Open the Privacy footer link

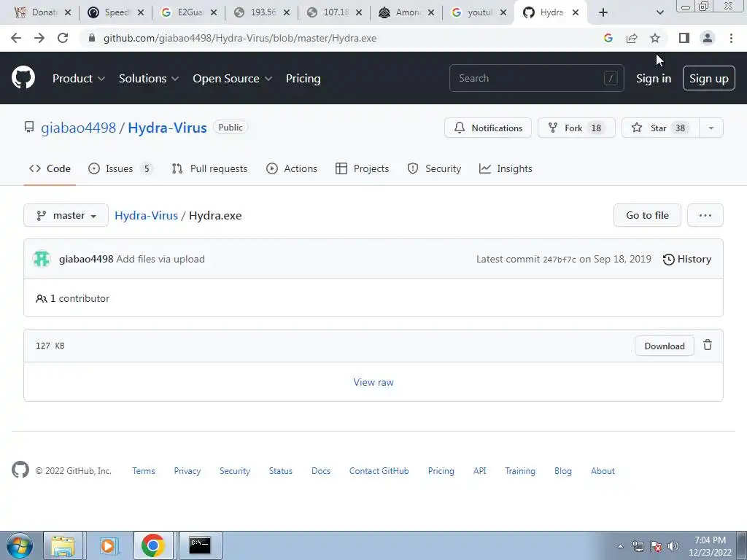[187, 471]
